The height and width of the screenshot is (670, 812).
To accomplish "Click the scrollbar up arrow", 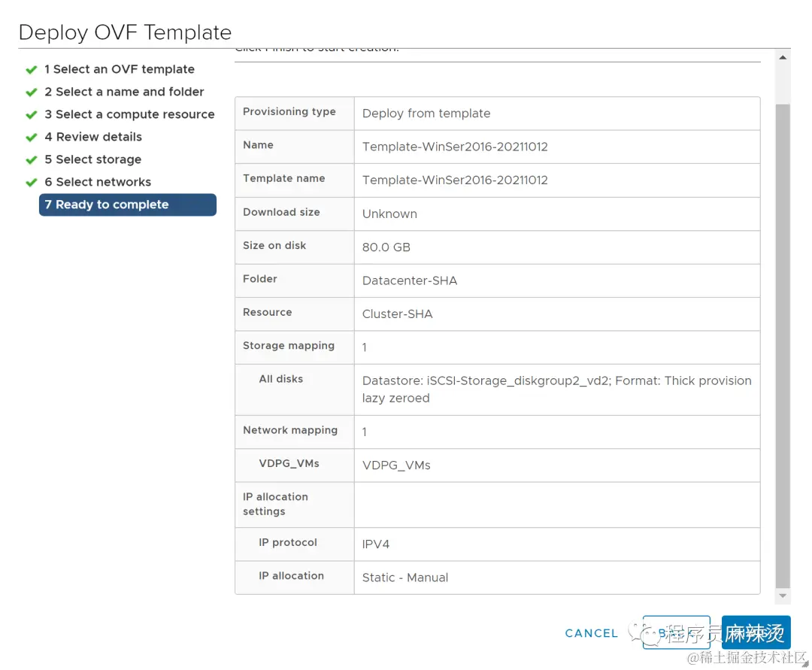I will pyautogui.click(x=783, y=57).
